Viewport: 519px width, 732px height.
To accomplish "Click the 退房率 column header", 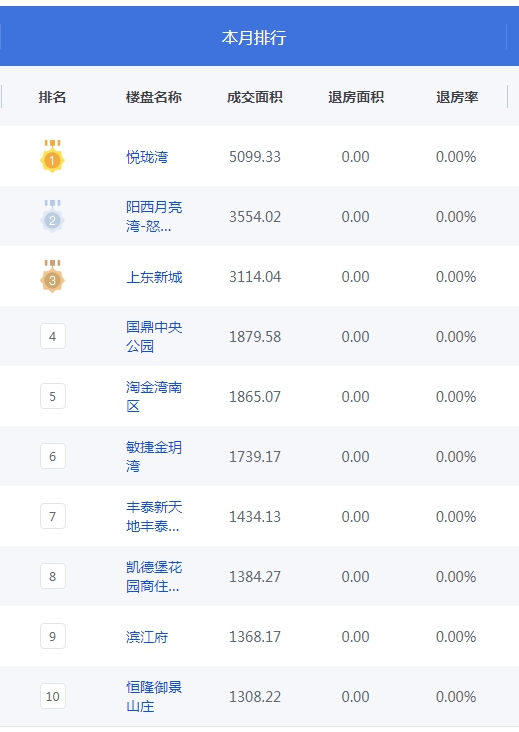I will click(x=457, y=97).
